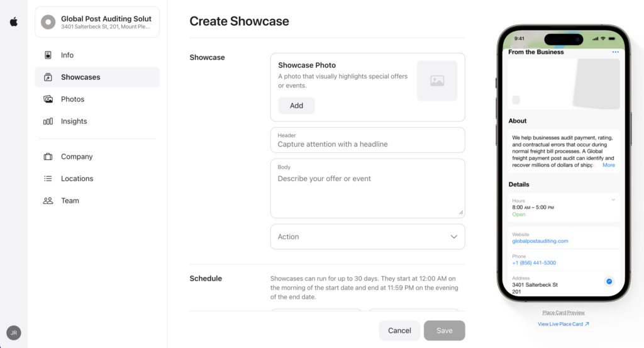This screenshot has height=348, width=644.
Task: Click the Company briefcase icon
Action: 48,157
